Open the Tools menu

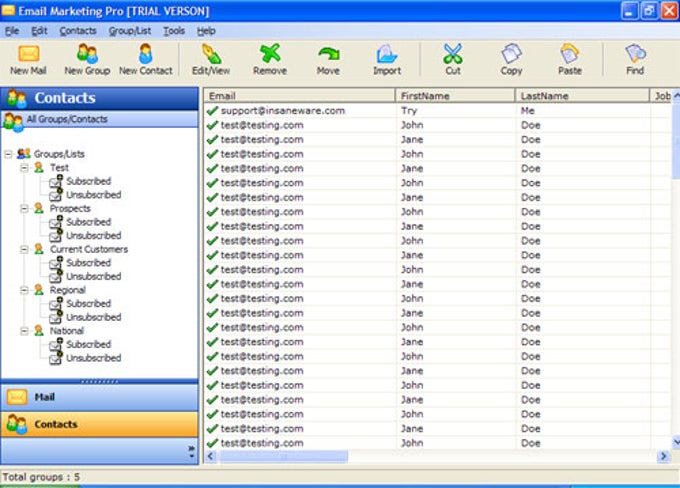[174, 31]
